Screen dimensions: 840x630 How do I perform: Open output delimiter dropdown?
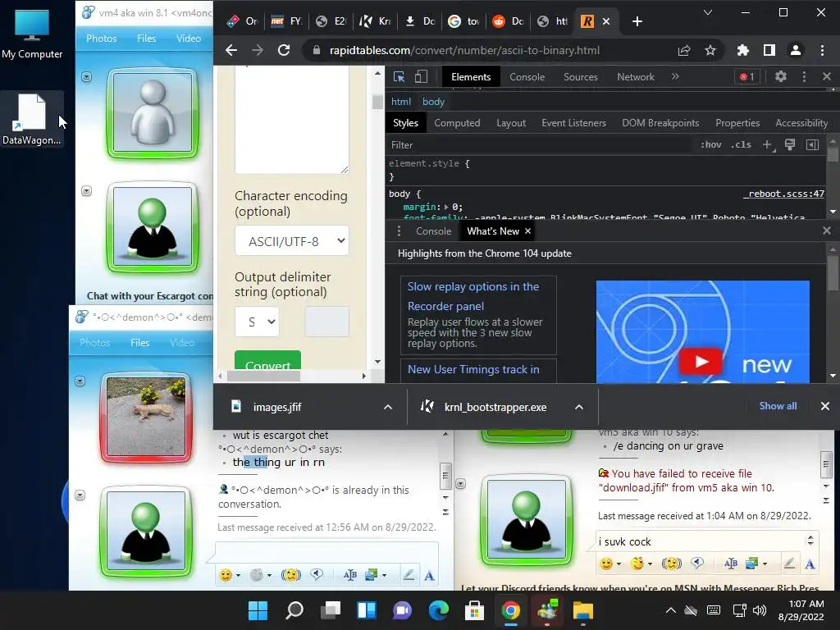(x=257, y=322)
